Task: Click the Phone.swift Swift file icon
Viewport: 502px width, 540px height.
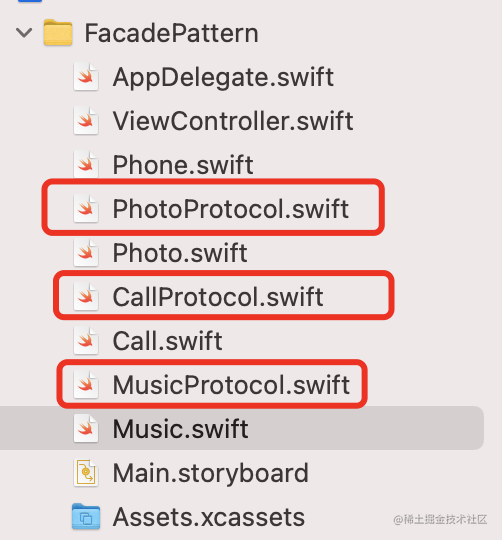Action: (x=86, y=165)
